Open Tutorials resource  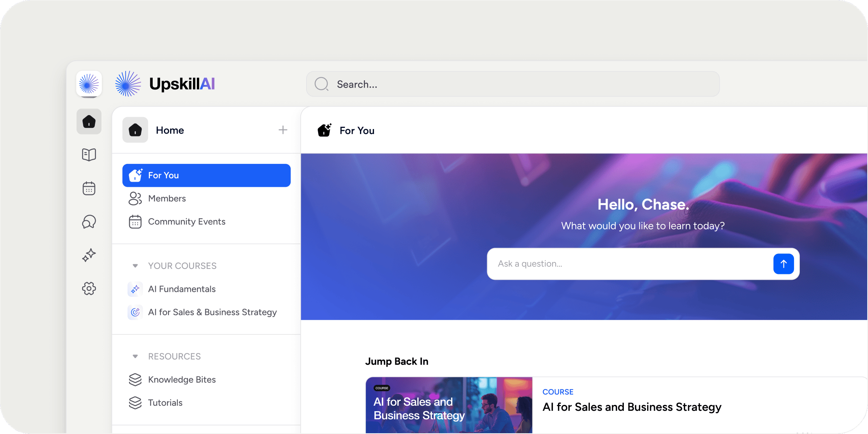[207, 403]
